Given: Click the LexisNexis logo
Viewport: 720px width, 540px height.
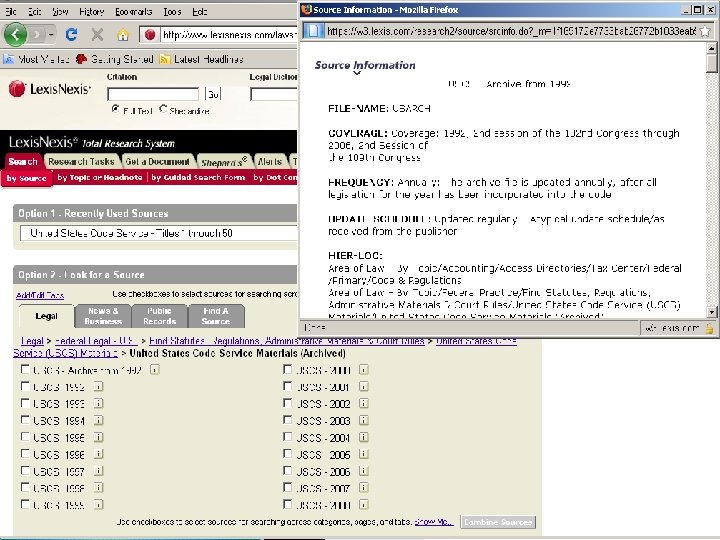Looking at the screenshot, I should tap(50, 89).
